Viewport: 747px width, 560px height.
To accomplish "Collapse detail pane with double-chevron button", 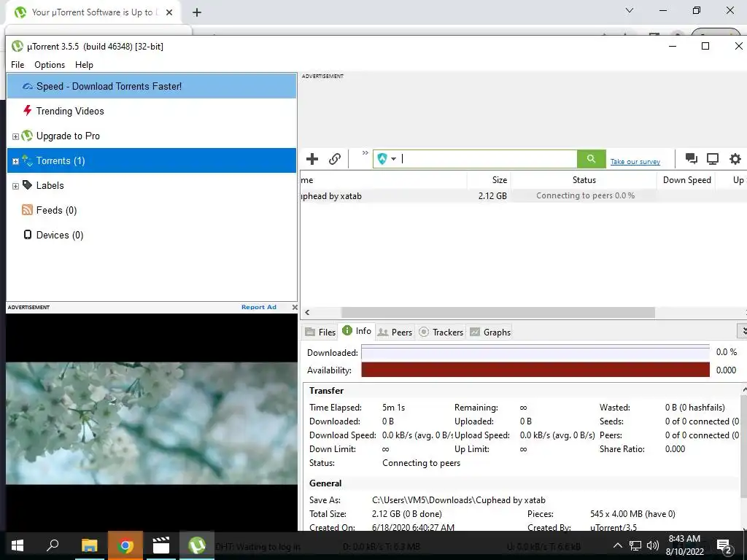I will click(x=743, y=330).
